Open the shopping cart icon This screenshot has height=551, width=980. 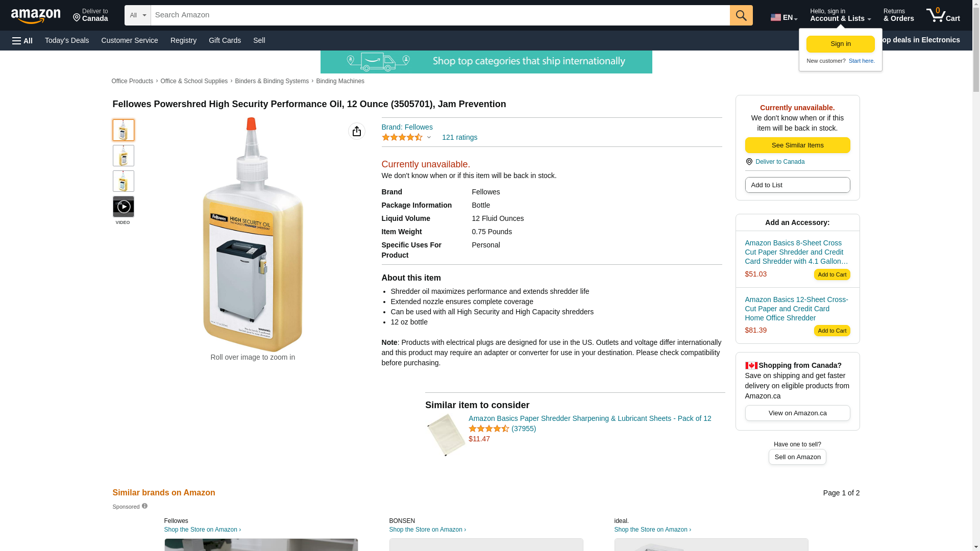click(x=943, y=15)
